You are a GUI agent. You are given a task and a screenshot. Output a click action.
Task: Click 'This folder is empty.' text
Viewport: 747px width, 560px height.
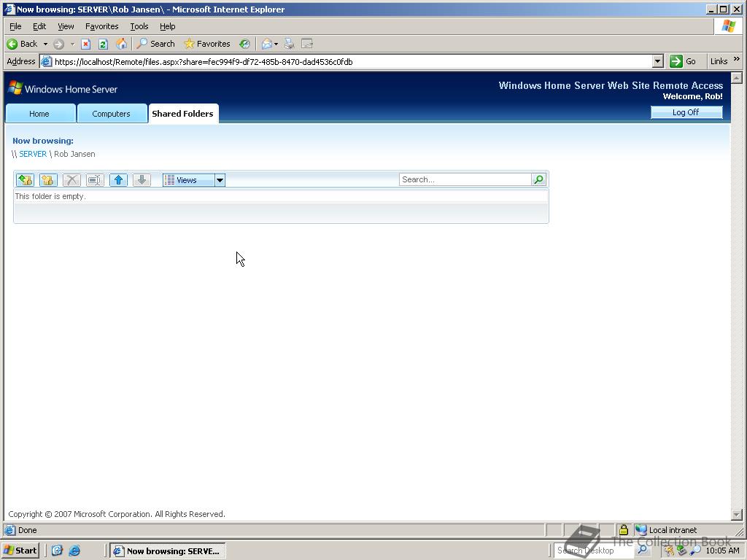pos(50,196)
